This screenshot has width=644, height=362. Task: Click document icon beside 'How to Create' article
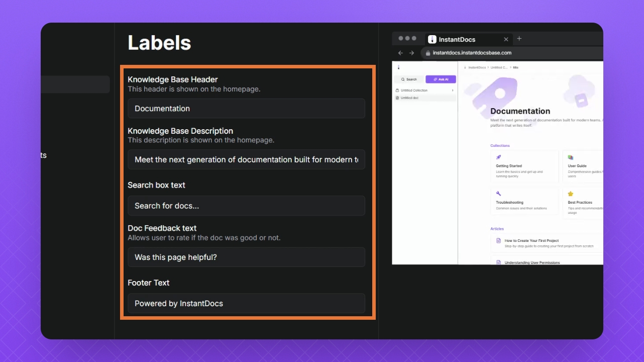tap(499, 241)
